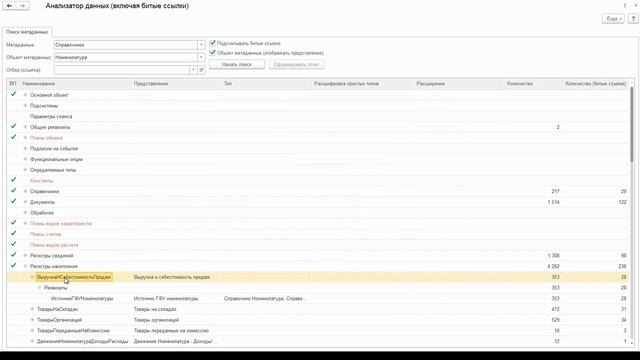
Task: Toggle the ВП check mark for Документы
Action: coord(13,201)
